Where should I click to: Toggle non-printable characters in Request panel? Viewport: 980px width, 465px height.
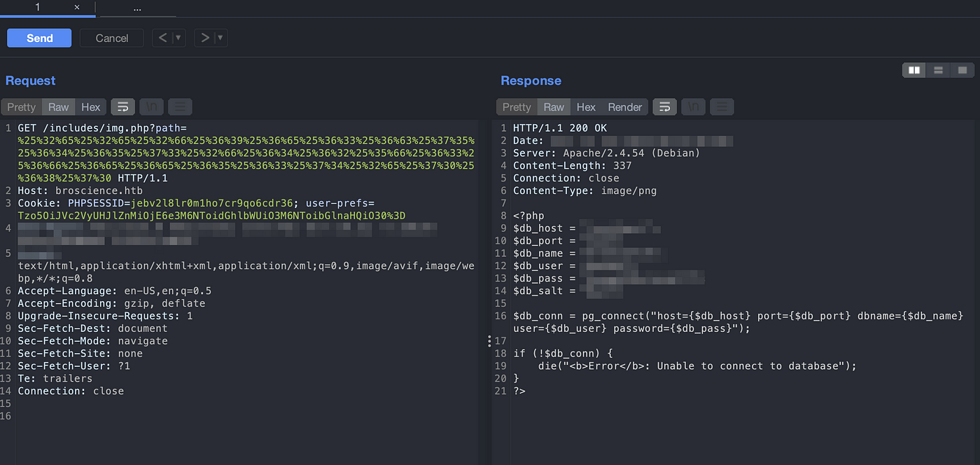[151, 107]
